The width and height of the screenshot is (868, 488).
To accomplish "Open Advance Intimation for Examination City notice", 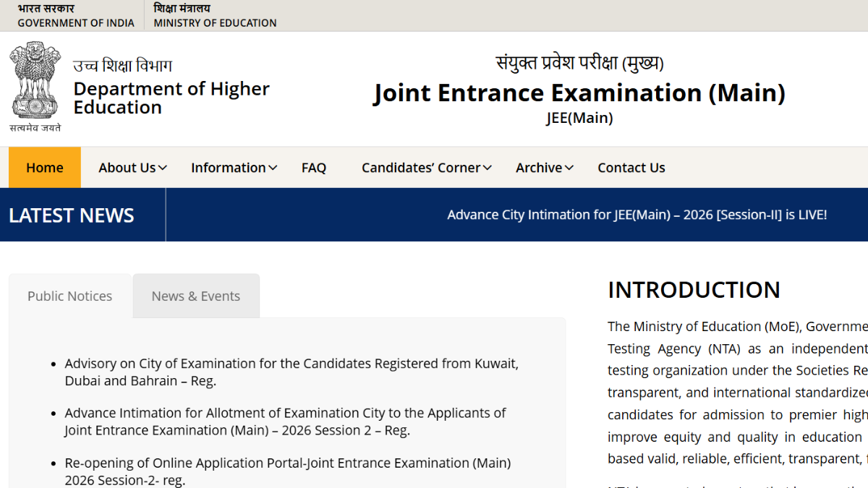I will (x=285, y=421).
